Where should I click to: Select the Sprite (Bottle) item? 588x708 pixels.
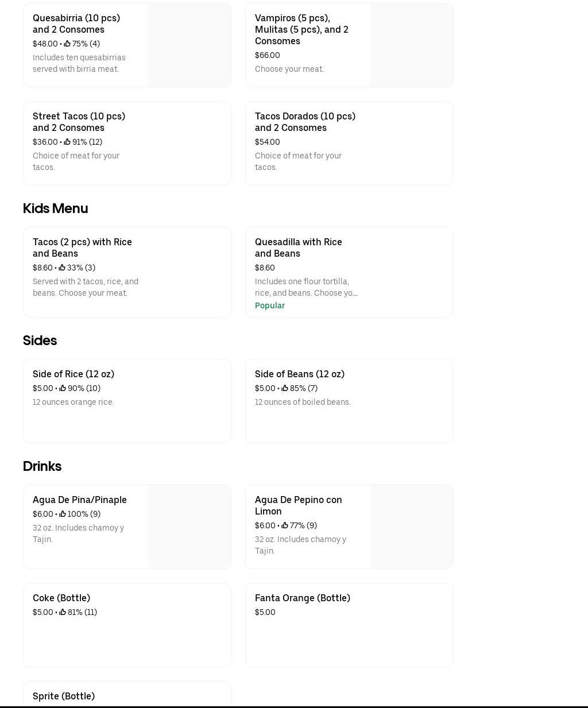64,696
